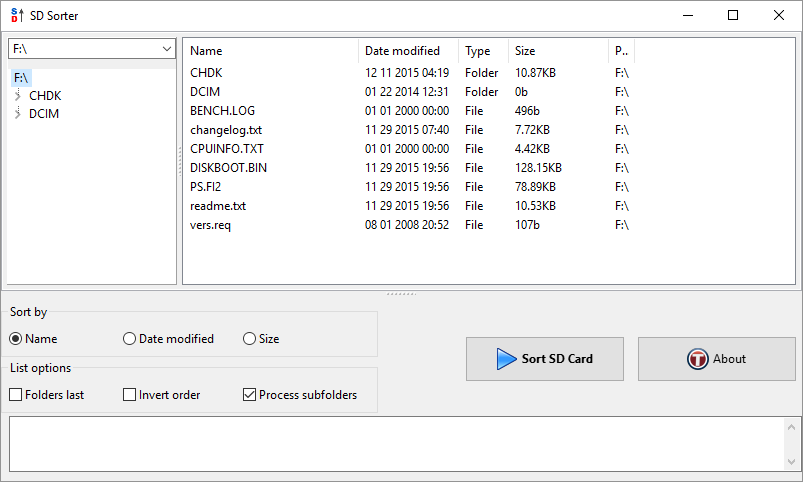Expand the DCIM tree node

[x=18, y=114]
